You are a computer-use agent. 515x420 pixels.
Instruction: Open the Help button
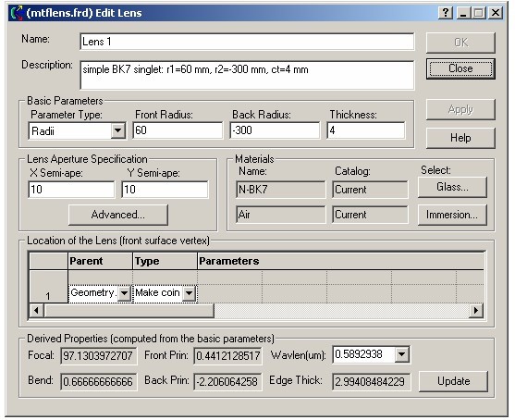460,138
